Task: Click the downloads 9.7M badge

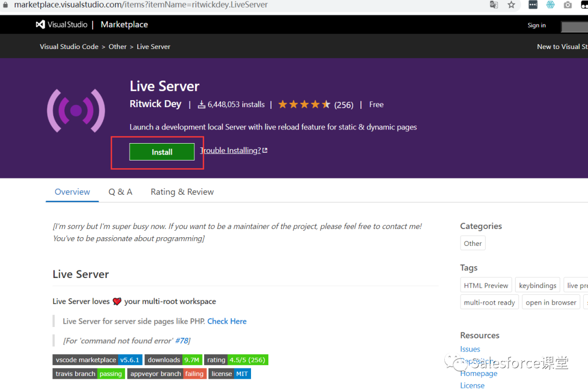Action: [x=173, y=360]
